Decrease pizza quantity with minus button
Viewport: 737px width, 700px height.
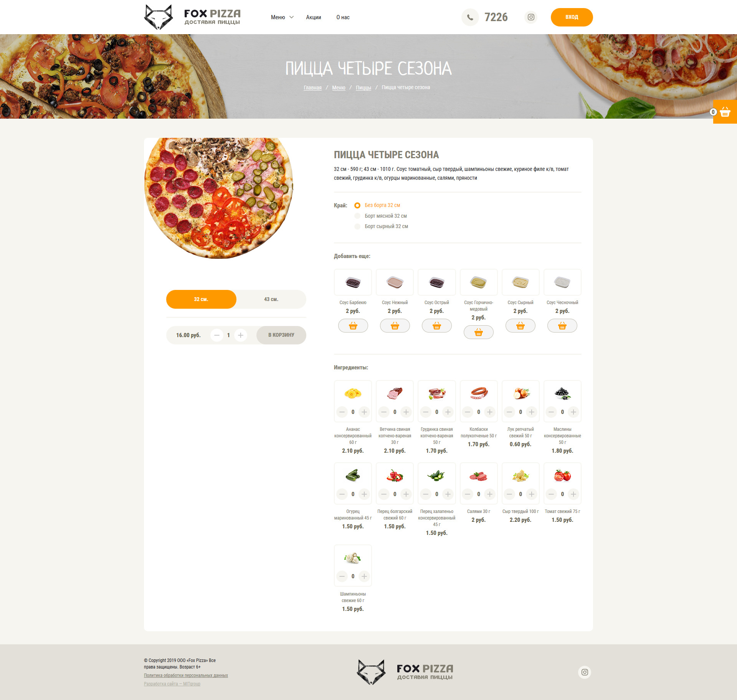217,335
